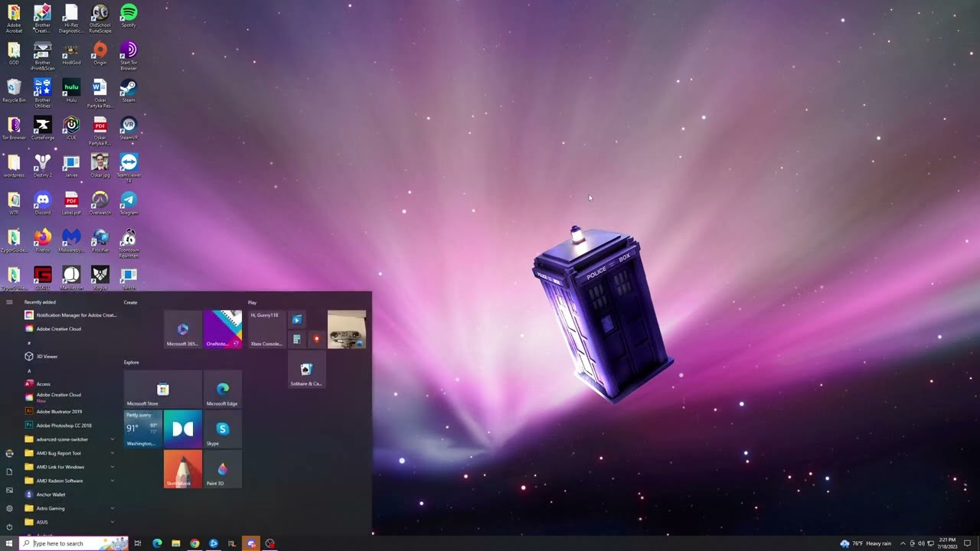Open the Recycle Bin
This screenshot has height=551, width=980.
coord(14,91)
